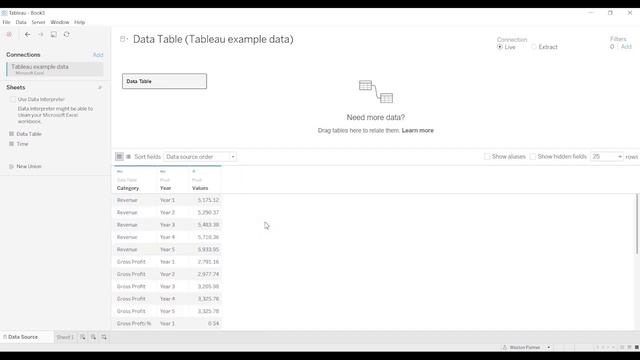
Task: Open the File menu
Action: tap(7, 22)
